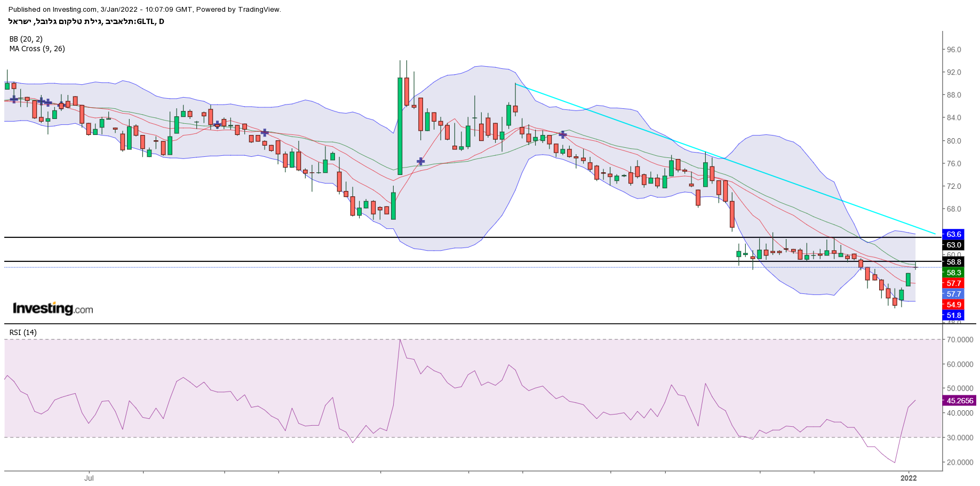This screenshot has height=486, width=980.
Task: Click the 88.0 price axis label
Action: 954,95
